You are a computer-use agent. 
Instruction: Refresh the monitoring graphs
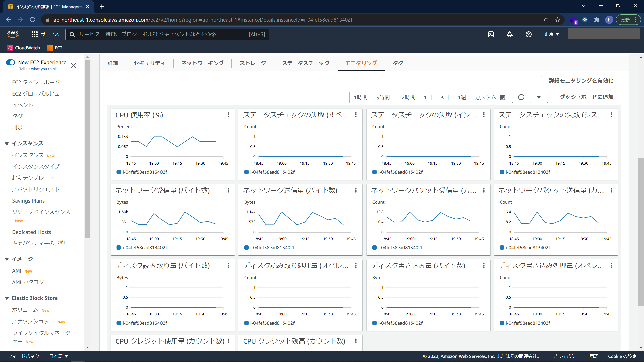point(521,97)
